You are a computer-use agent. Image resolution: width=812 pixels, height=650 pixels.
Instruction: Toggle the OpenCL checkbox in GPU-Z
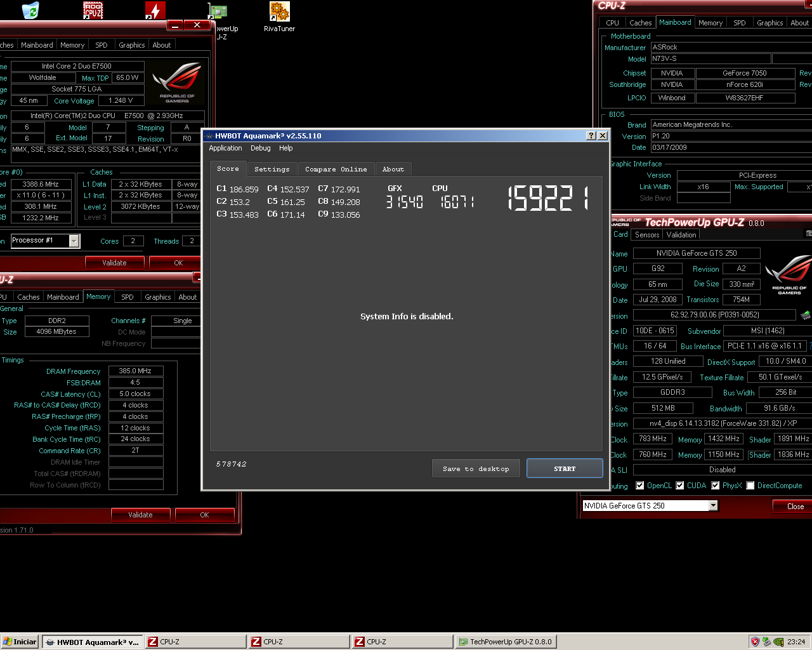640,486
